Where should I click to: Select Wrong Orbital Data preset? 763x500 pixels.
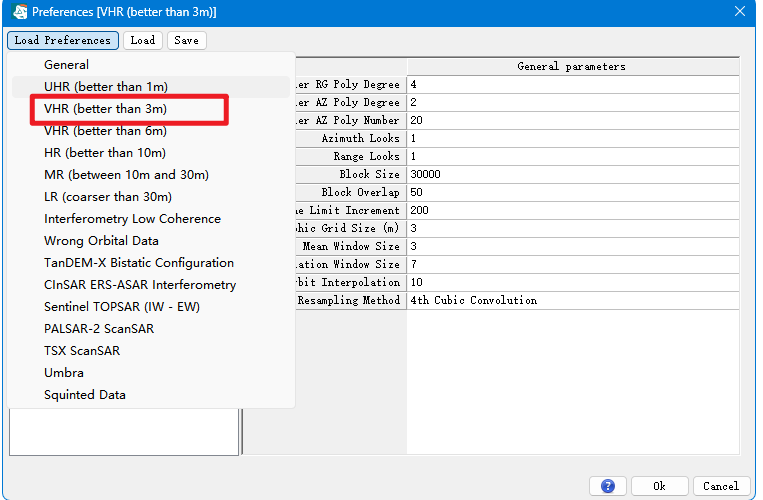point(151,240)
